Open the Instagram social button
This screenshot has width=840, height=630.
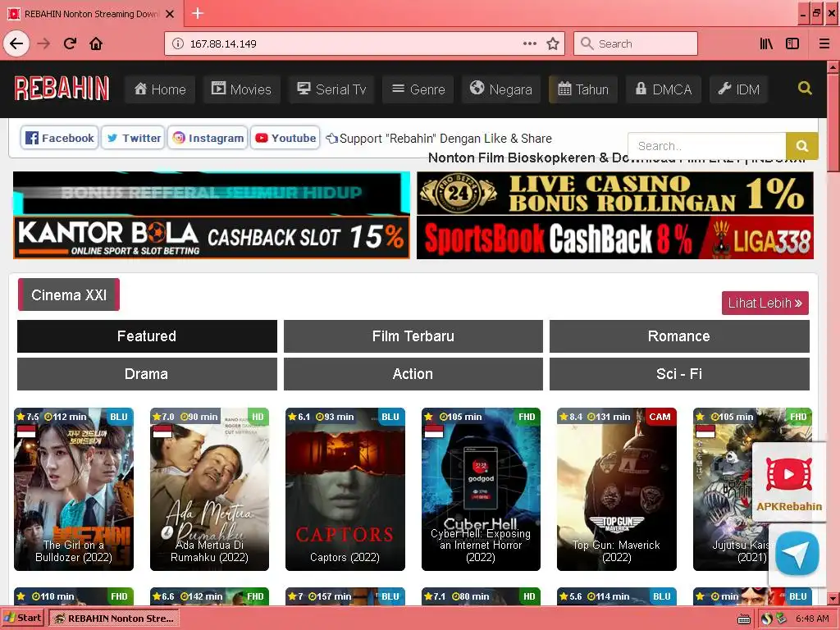click(208, 138)
